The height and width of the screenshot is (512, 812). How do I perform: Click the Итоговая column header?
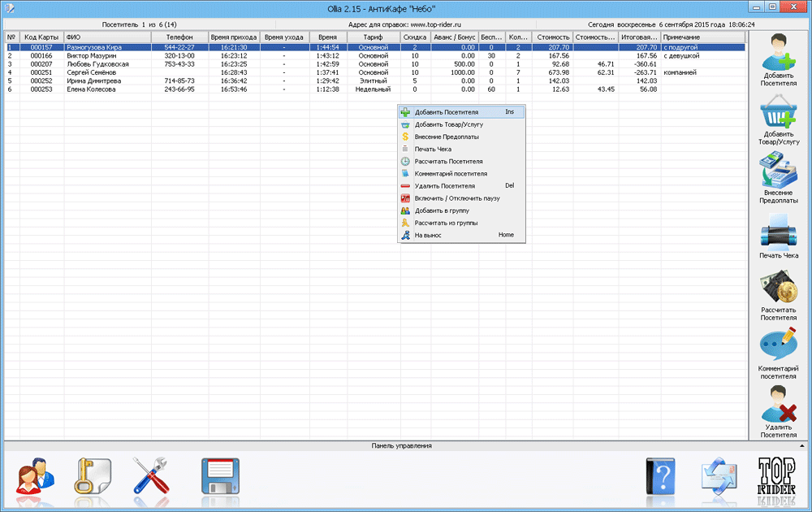(x=639, y=37)
